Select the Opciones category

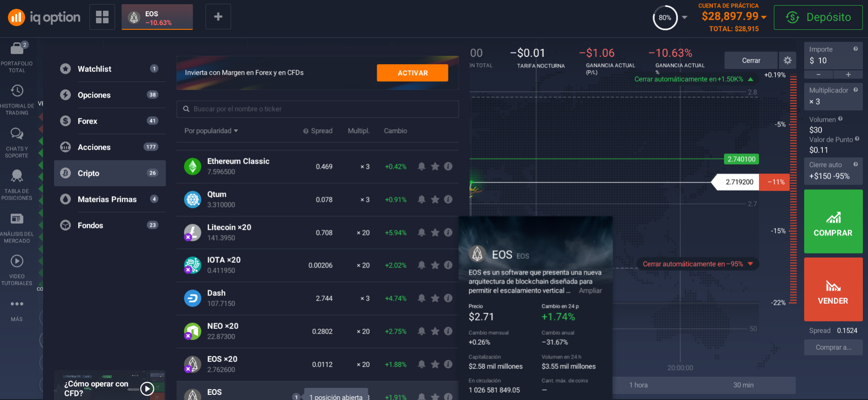pyautogui.click(x=110, y=95)
